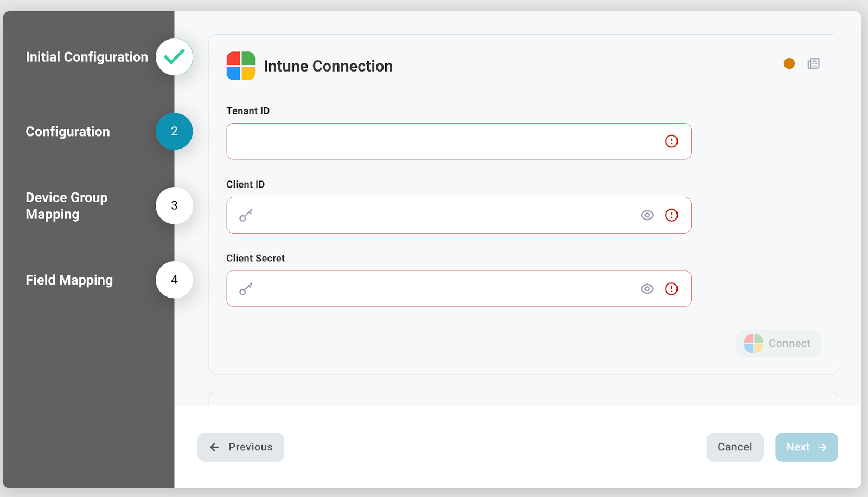Focus the Client Secret input field

[x=459, y=289]
